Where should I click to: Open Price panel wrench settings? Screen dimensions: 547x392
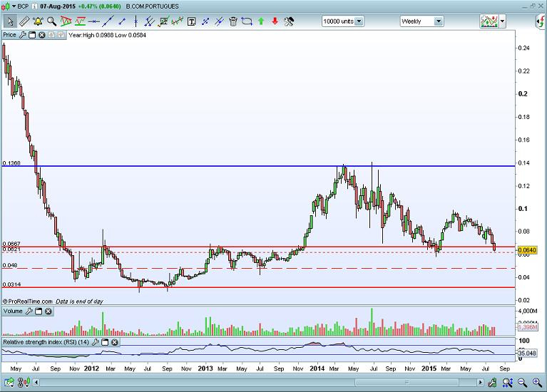pos(22,35)
